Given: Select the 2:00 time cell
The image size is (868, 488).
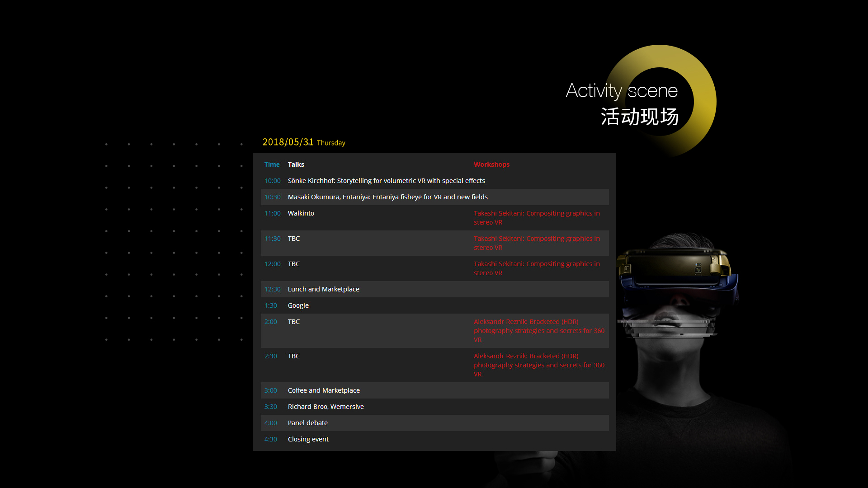Looking at the screenshot, I should click(x=271, y=322).
